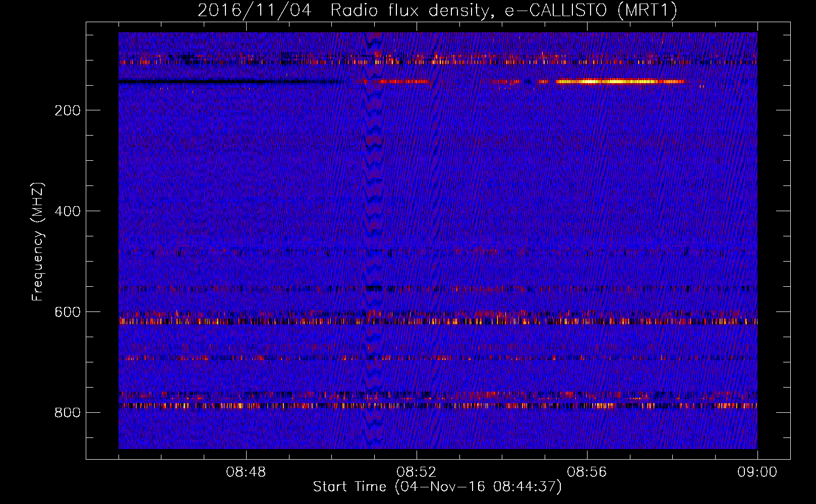Click the 08:52 time tick label
This screenshot has height=504, width=816.
pos(416,472)
